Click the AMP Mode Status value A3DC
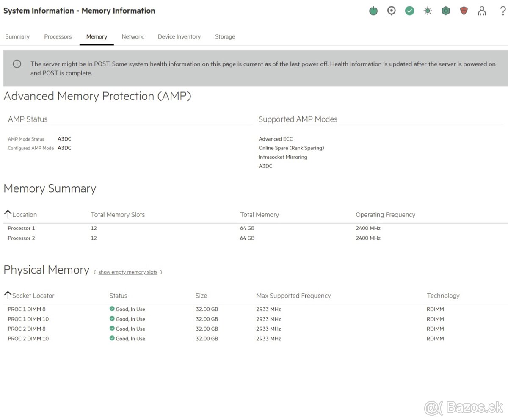The width and height of the screenshot is (508, 420). (64, 139)
